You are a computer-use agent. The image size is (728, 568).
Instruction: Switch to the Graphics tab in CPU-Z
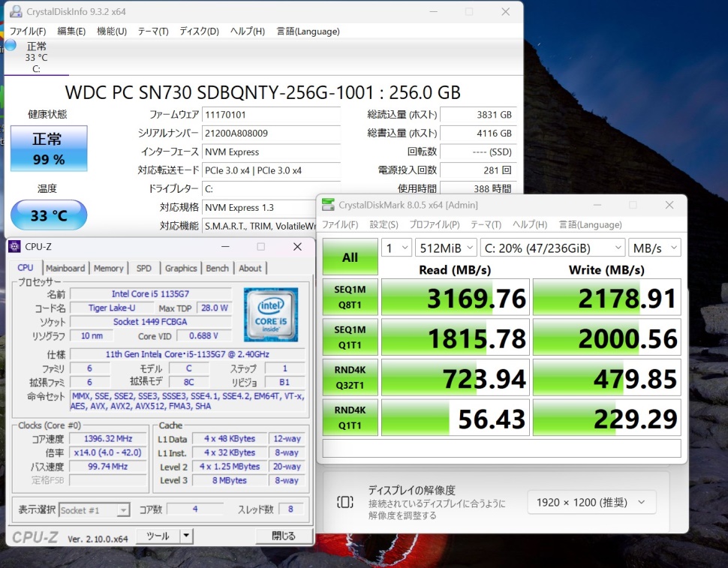181,268
